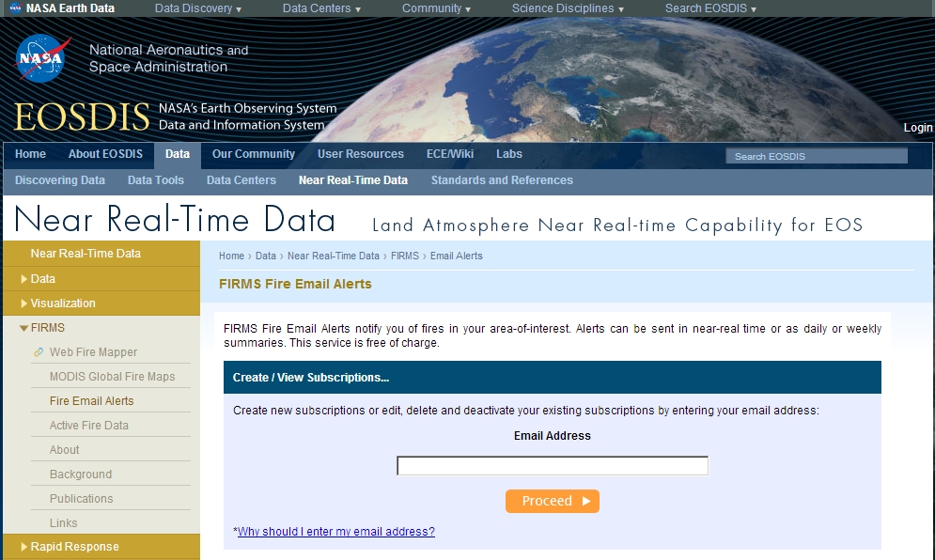
Task: Open Background sidebar link
Action: (81, 474)
